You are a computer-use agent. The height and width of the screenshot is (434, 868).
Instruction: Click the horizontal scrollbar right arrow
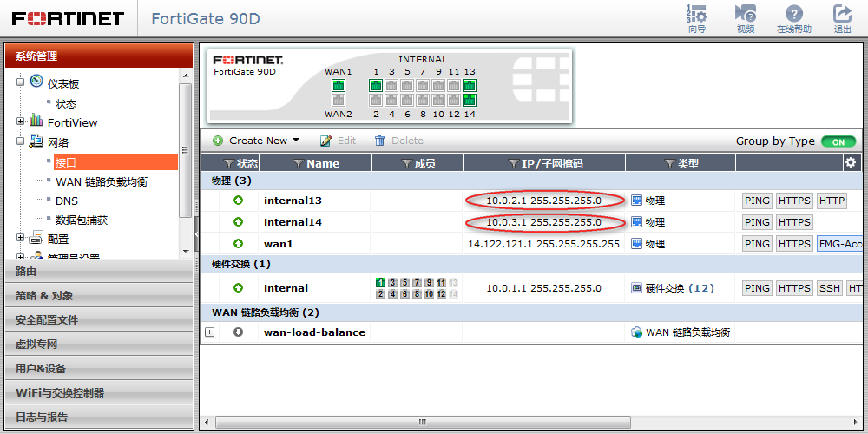pos(857,423)
